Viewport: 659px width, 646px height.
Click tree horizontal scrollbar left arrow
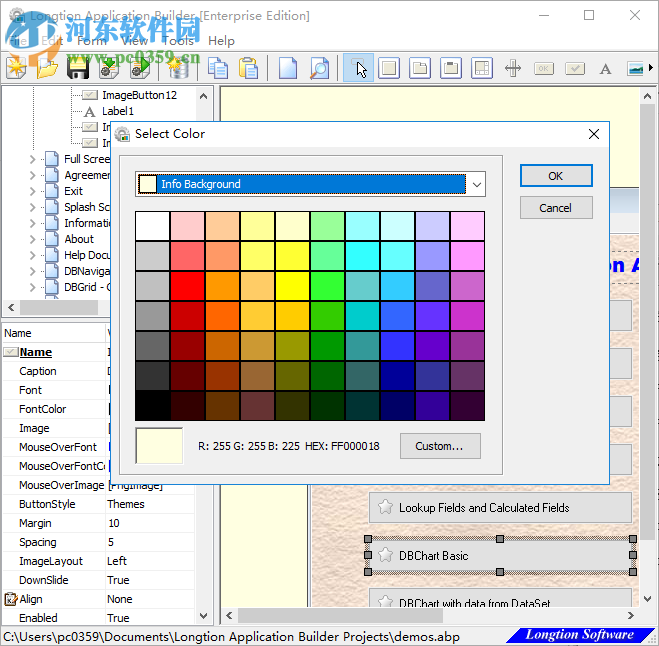tap(11, 307)
